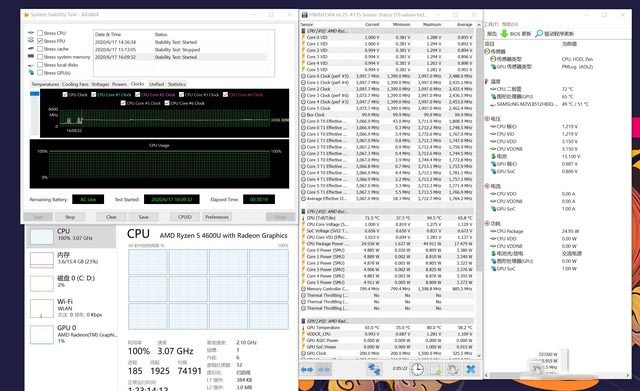Viewport: 640px width, 391px height.
Task: Collapse the voltage category in right panel
Action: point(487,119)
